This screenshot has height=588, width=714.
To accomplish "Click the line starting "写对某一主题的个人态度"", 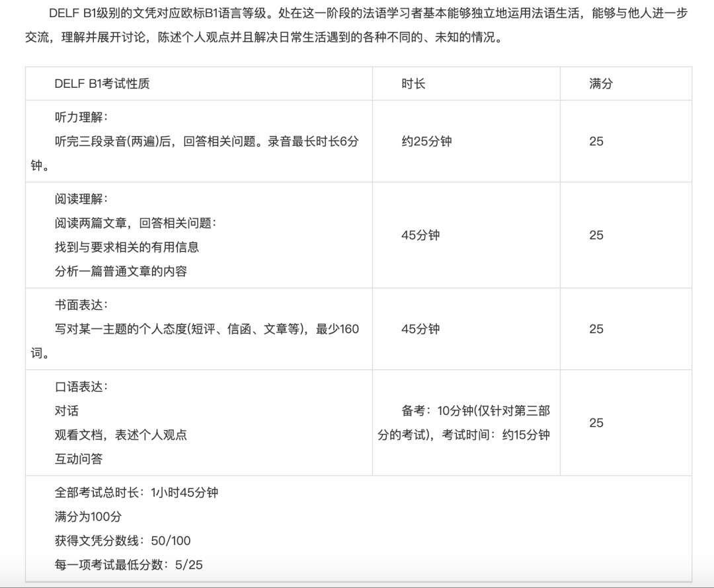I will [x=207, y=330].
